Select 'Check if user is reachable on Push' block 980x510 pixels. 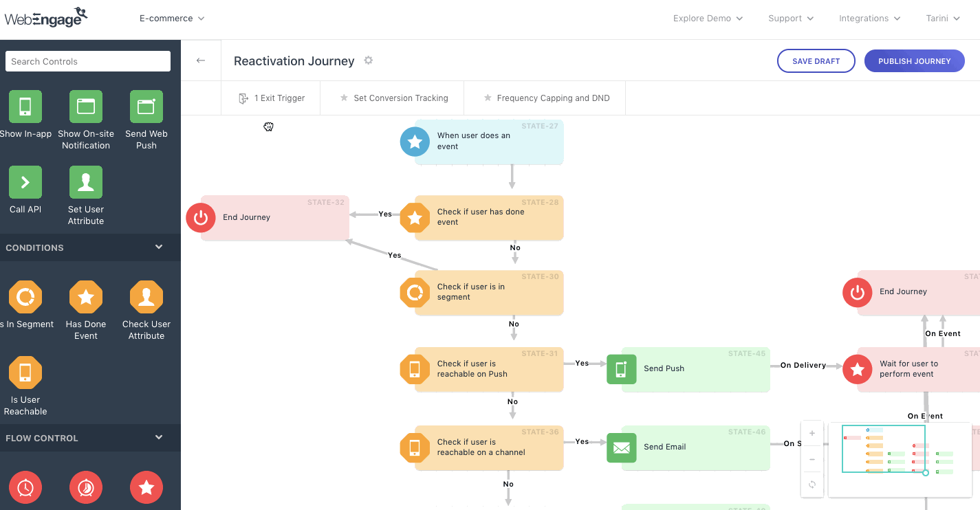[x=489, y=370]
